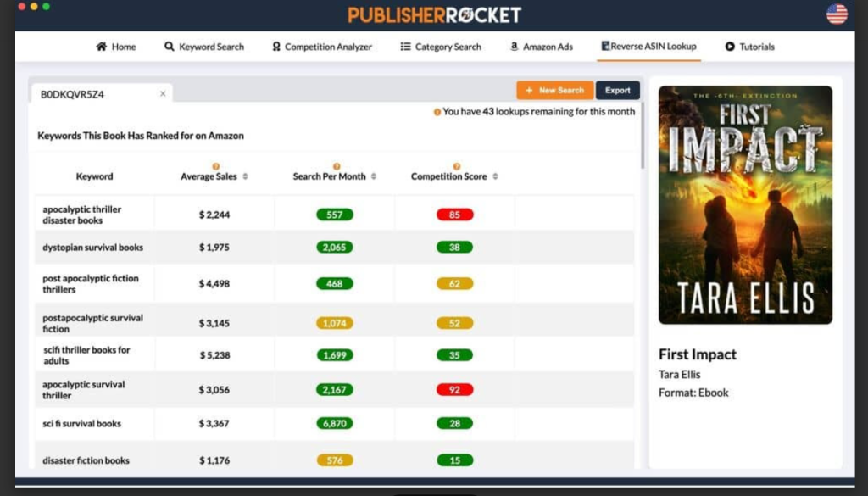Screen dimensions: 868x496
Task: Select keyword scifi thriller books for adults
Action: [87, 355]
